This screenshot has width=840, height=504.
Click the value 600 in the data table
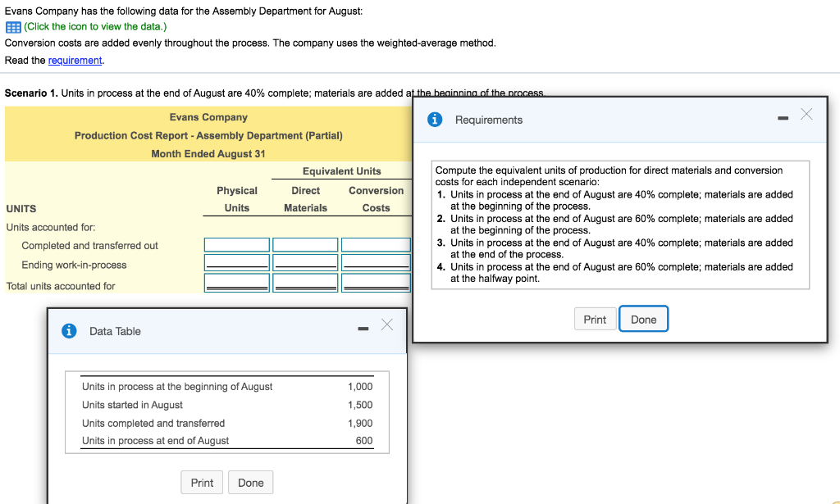pos(364,440)
